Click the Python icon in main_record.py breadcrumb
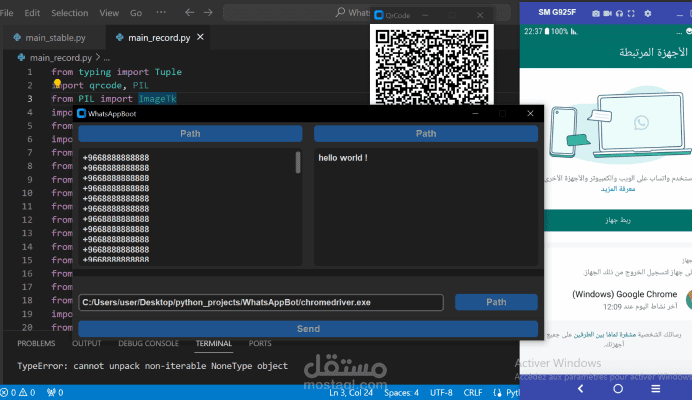The image size is (692, 400). [21, 57]
